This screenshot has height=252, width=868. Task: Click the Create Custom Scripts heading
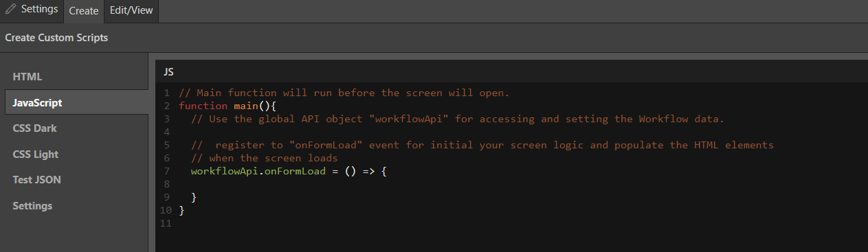coord(56,38)
